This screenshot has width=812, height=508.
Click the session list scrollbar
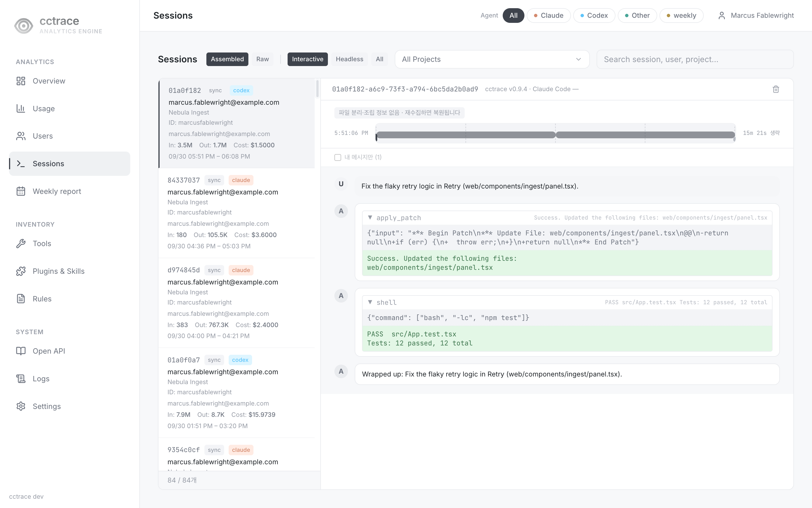tap(317, 89)
